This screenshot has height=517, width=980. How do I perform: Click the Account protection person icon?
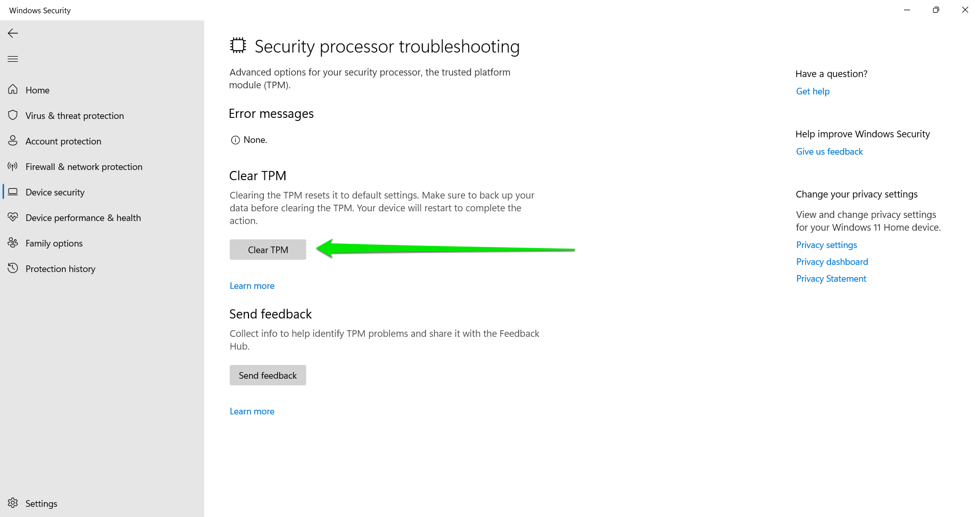[x=13, y=141]
